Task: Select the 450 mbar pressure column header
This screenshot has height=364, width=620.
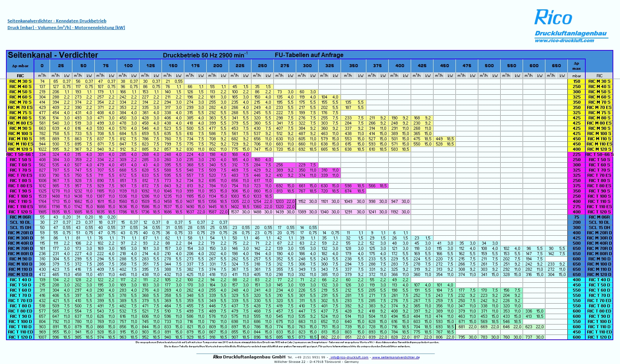Action: pos(444,66)
